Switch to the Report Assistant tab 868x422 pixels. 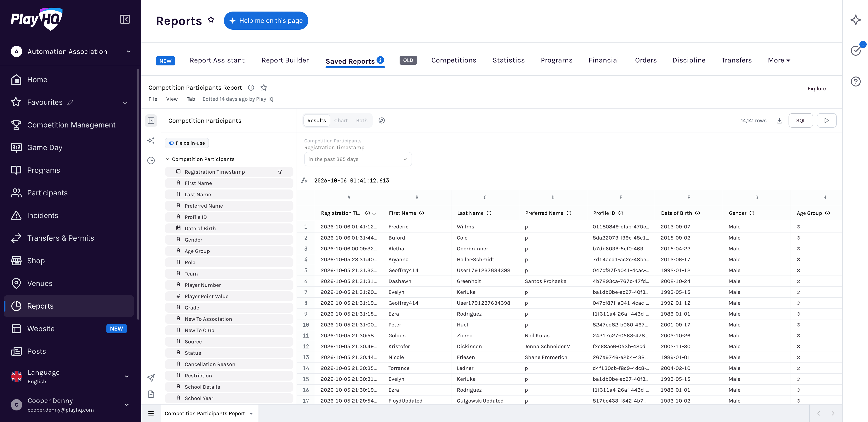pyautogui.click(x=217, y=60)
